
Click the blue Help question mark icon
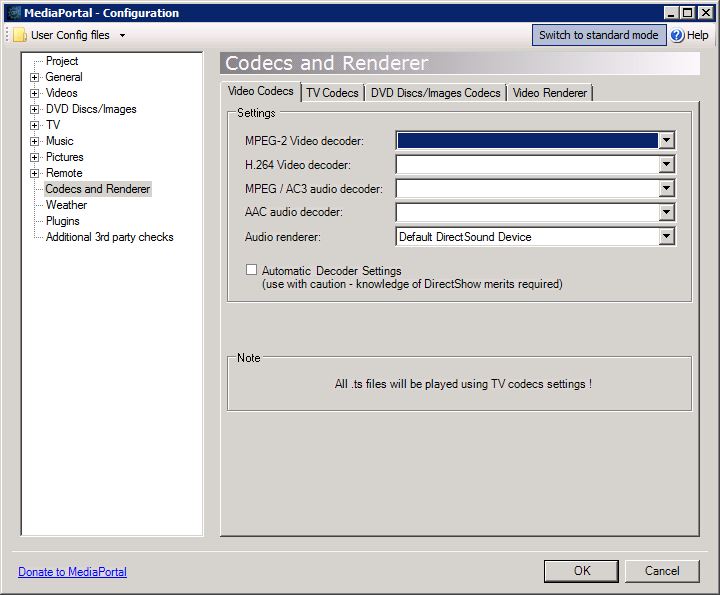(677, 35)
